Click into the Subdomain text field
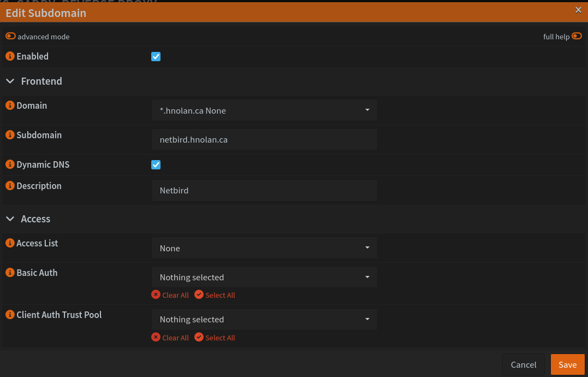Viewport: 588px width, 377px height. pos(264,140)
